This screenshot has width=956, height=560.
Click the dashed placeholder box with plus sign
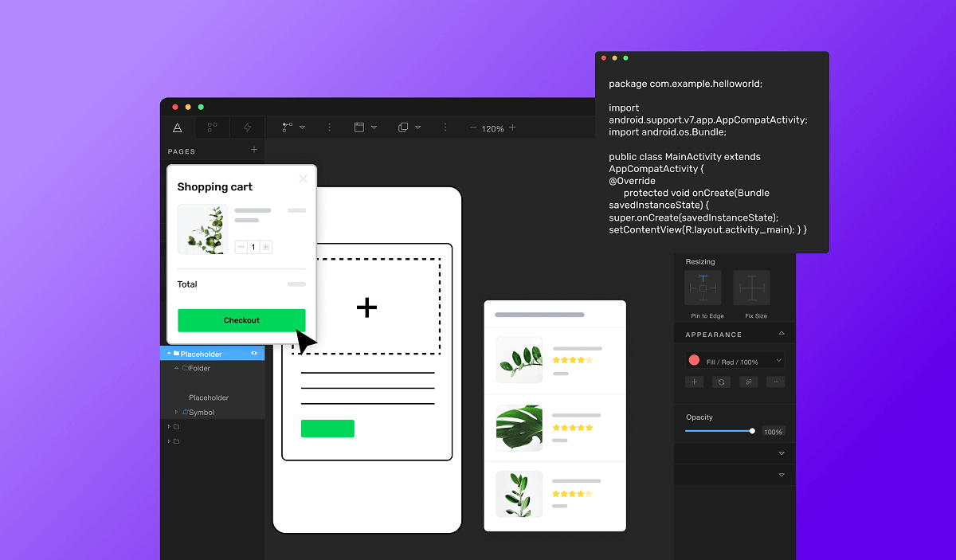pos(366,307)
